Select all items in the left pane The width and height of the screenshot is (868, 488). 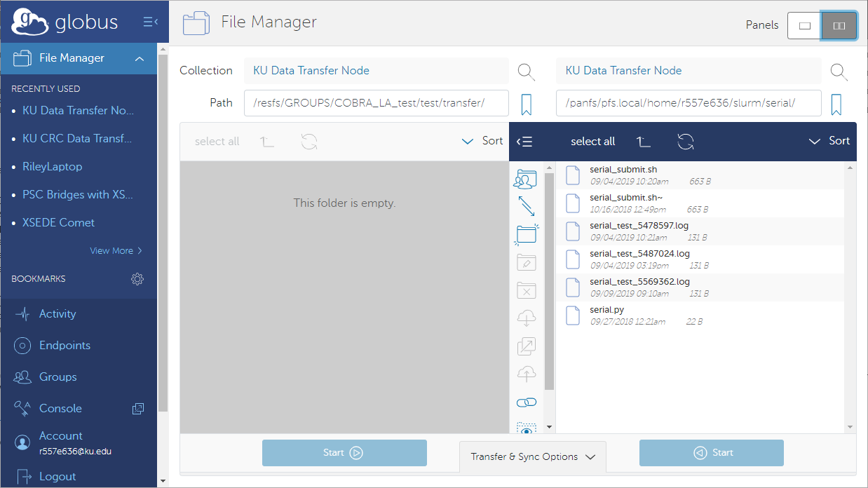217,142
